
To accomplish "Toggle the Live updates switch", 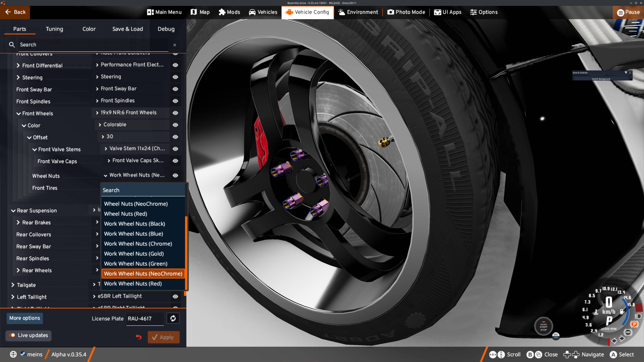I will tap(12, 335).
